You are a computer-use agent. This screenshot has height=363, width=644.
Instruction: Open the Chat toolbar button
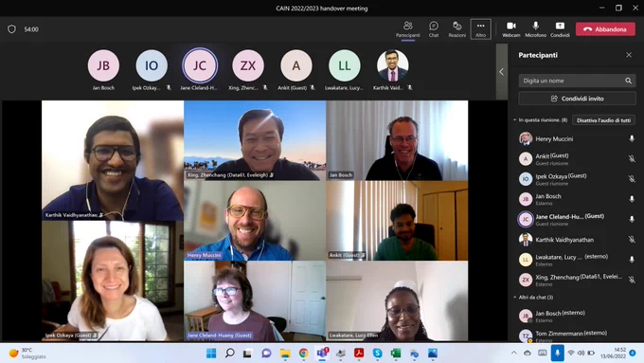(434, 29)
